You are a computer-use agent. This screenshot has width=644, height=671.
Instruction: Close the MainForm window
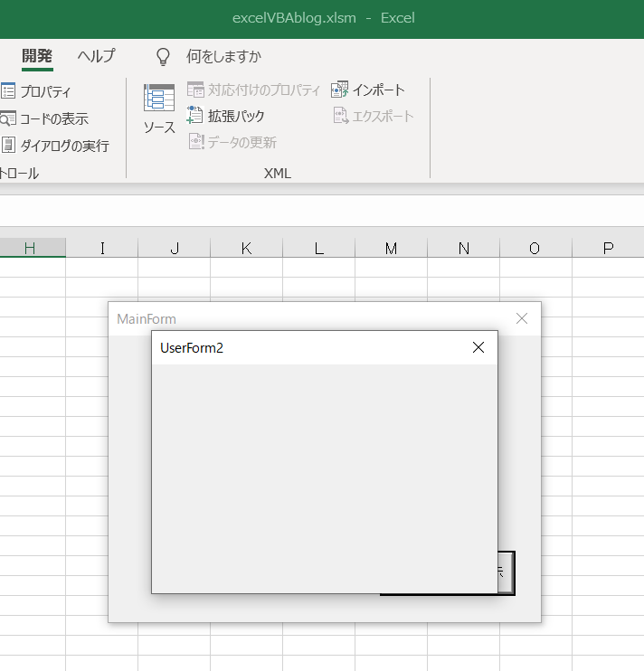pos(522,318)
